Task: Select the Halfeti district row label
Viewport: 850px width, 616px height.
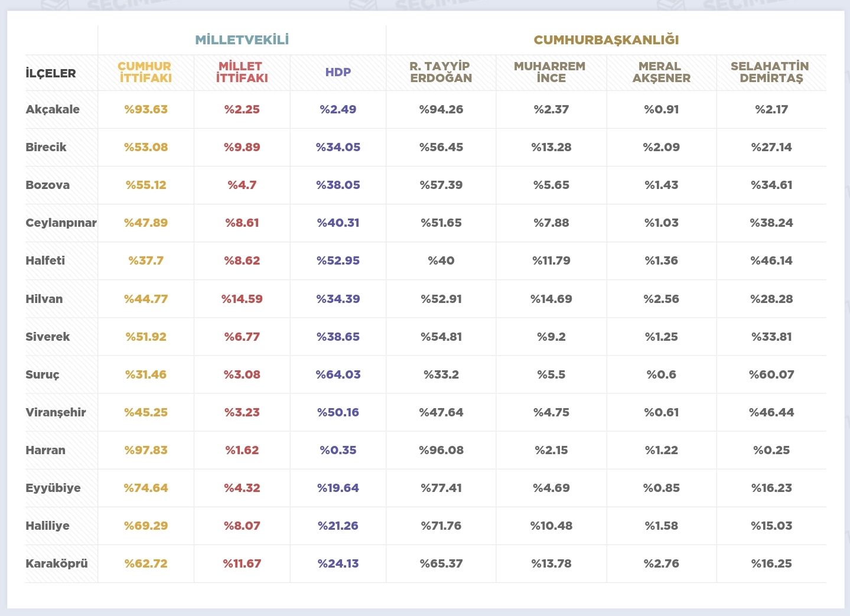Action: pyautogui.click(x=45, y=260)
